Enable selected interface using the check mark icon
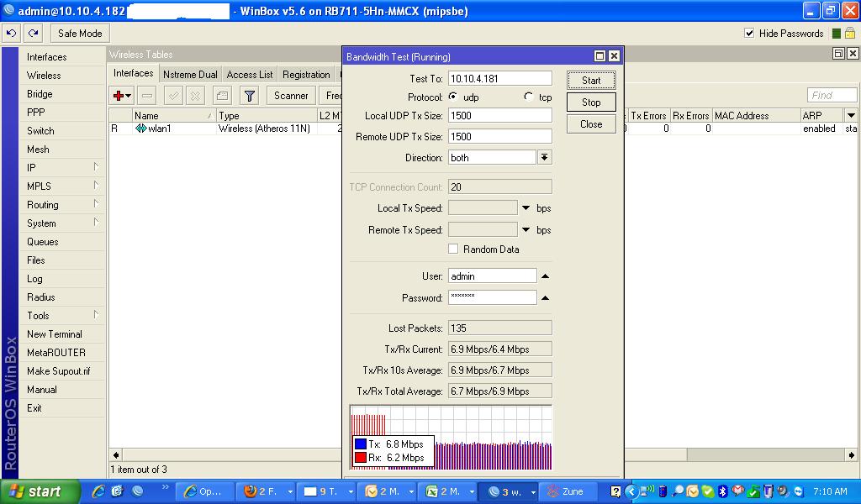Viewport: 861px width, 504px height. click(x=173, y=95)
